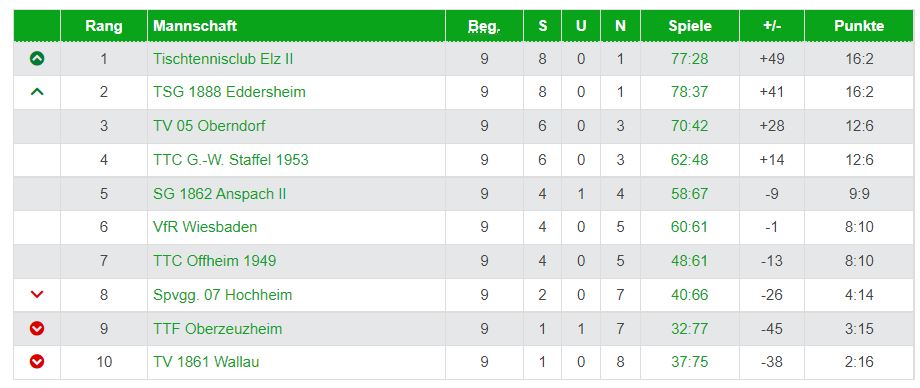The image size is (920, 388).
Task: Click the Mannschaft column header
Action: coord(195,26)
